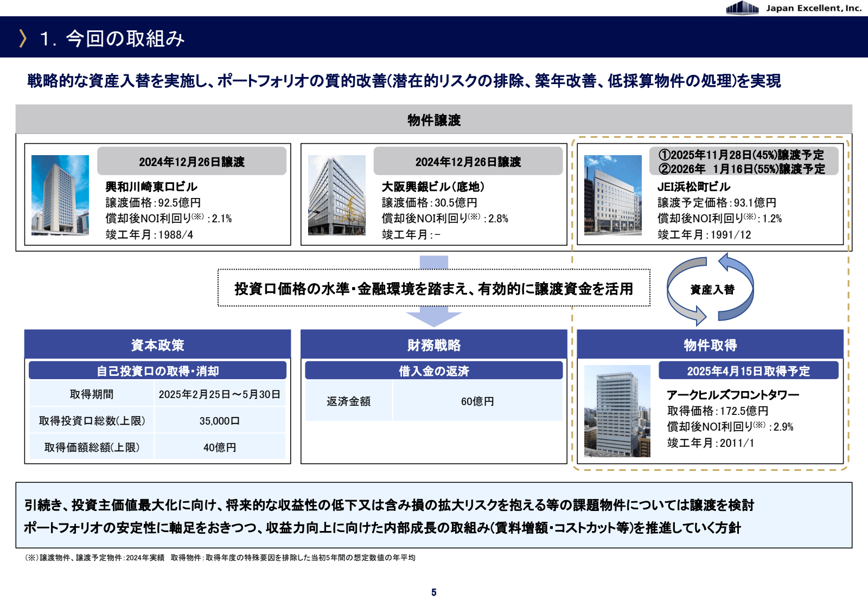
Task: Click 竣工年月:1991/12
Action: 704,234
